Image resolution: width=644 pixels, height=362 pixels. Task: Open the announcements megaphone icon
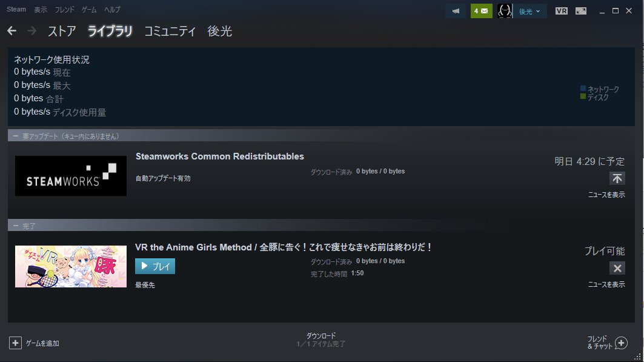[456, 11]
